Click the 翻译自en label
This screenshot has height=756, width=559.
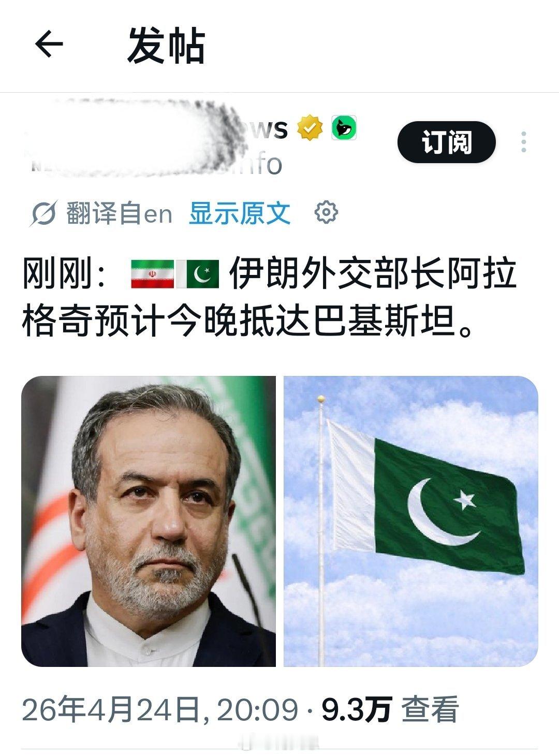click(x=119, y=213)
